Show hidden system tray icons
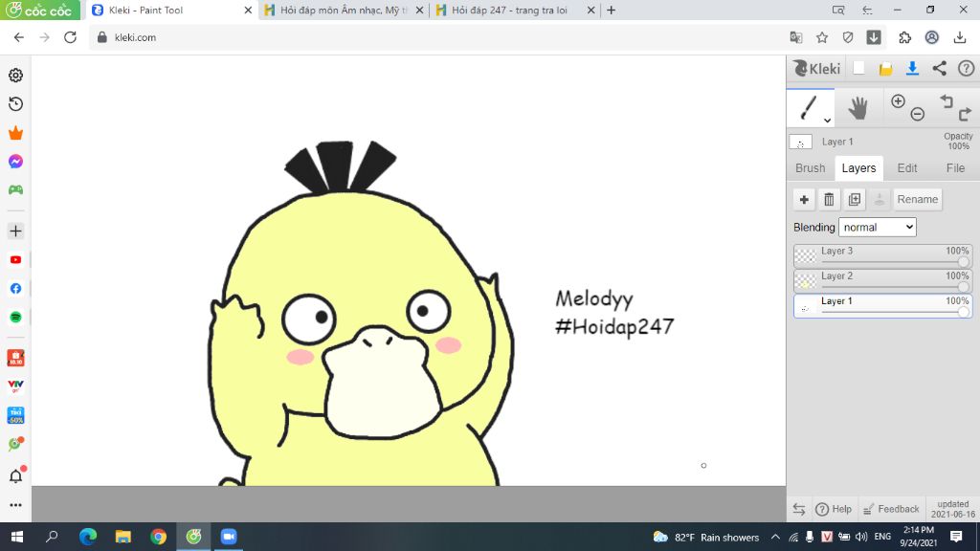Viewport: 980px width, 551px height. click(x=775, y=537)
